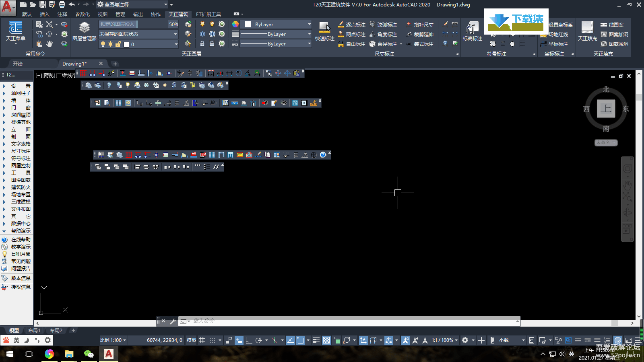The width and height of the screenshot is (644, 362).
Task: Switch to the 布局2 layout tab
Action: coord(56,330)
